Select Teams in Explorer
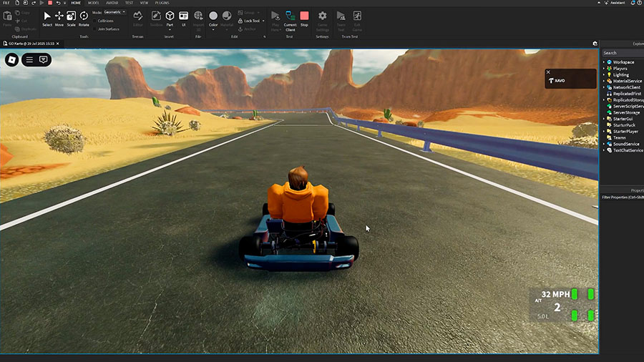644x362 pixels. [616, 138]
